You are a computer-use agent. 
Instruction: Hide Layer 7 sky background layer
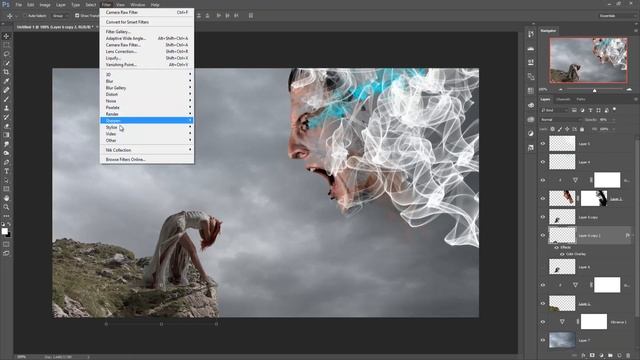coord(543,340)
